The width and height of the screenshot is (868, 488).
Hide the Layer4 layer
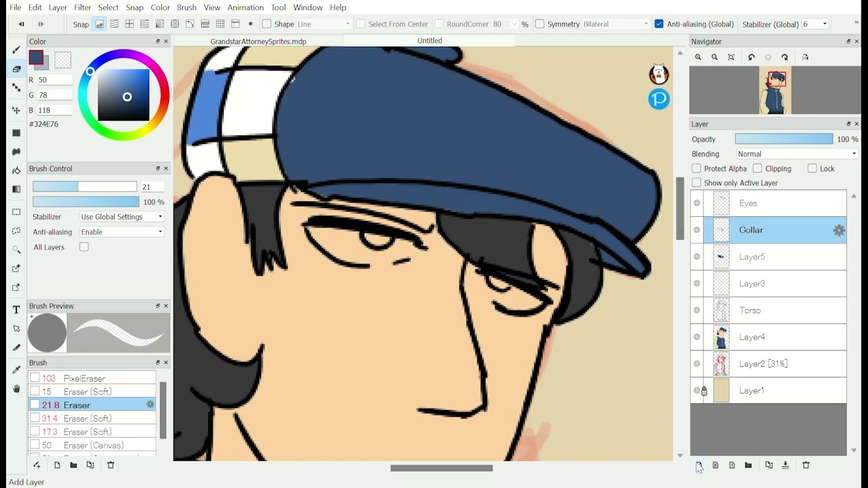(697, 337)
